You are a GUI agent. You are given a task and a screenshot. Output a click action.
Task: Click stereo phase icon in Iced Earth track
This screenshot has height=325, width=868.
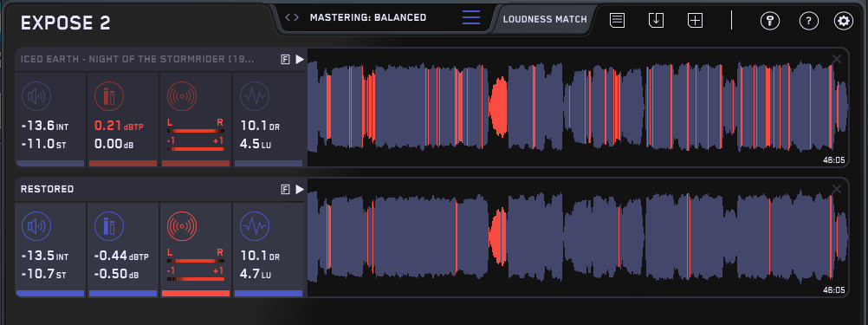(x=182, y=97)
